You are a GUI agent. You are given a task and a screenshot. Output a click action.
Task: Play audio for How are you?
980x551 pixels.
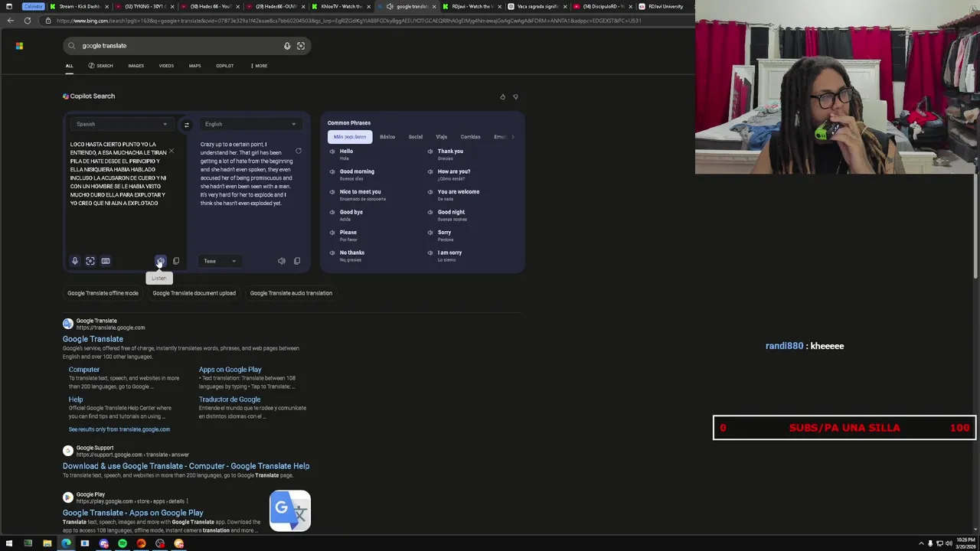point(430,171)
